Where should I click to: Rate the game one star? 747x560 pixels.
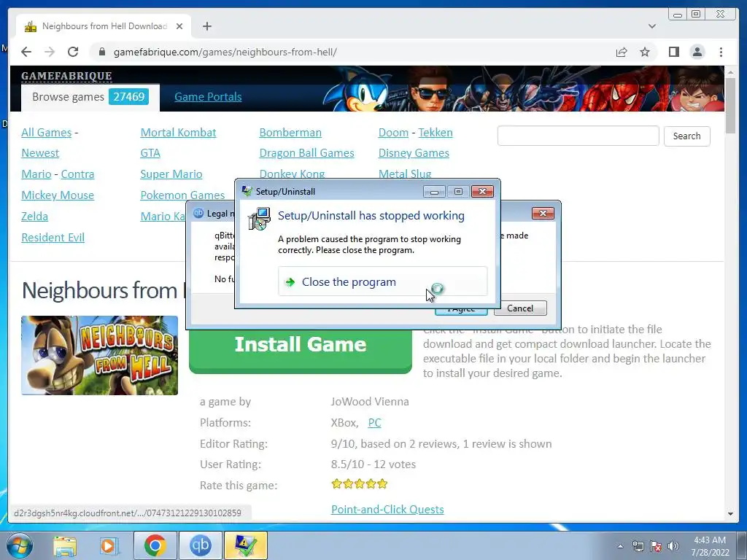pyautogui.click(x=337, y=484)
